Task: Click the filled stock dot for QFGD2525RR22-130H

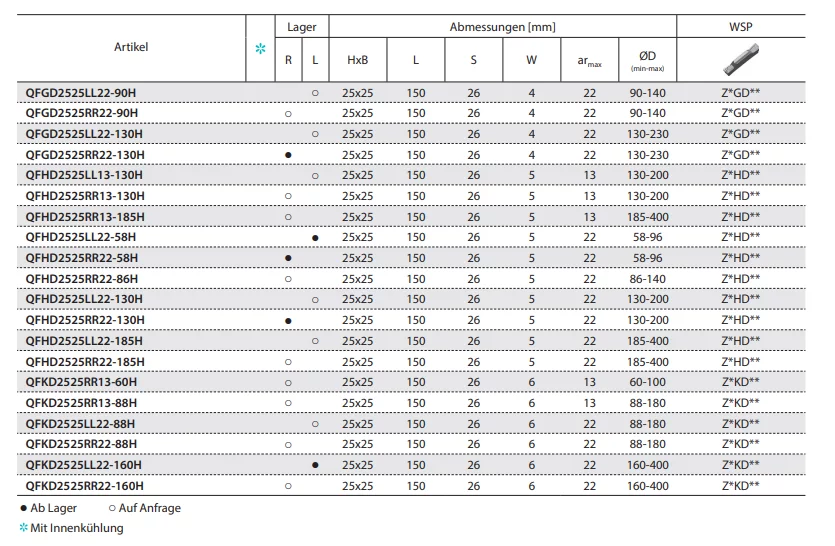Action: (x=288, y=155)
